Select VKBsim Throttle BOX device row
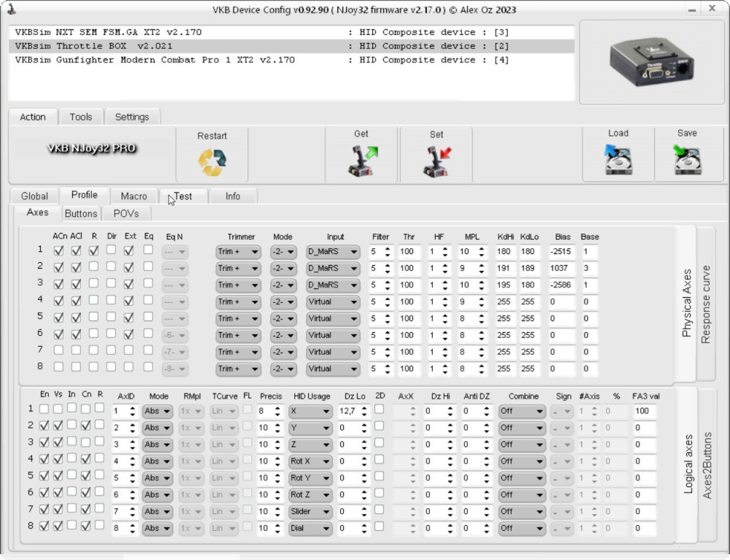This screenshot has height=560, width=730. (291, 46)
